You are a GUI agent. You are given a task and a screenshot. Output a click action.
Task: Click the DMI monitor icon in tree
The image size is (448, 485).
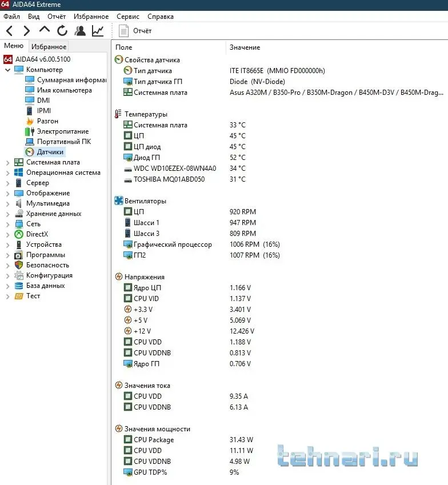29,100
